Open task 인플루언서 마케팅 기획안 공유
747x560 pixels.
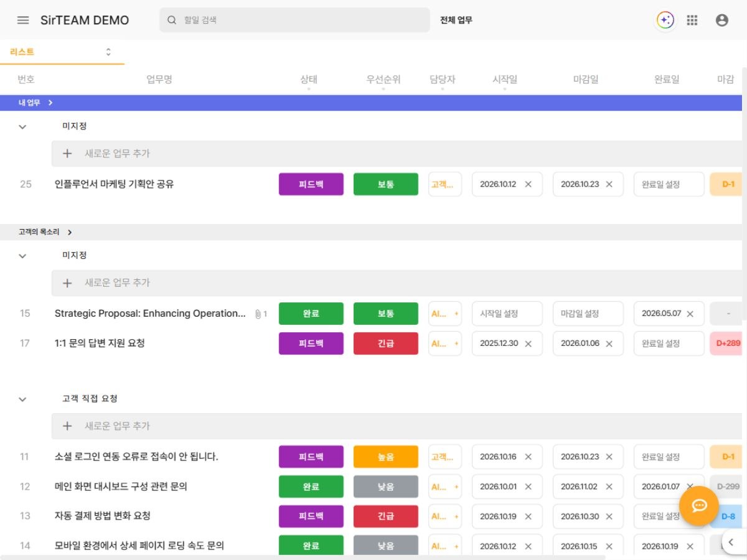coord(115,184)
